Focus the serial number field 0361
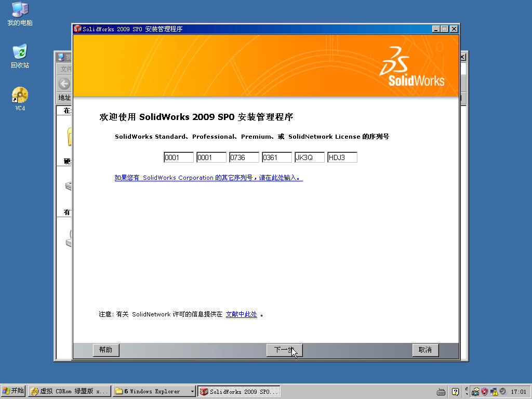 (x=277, y=157)
